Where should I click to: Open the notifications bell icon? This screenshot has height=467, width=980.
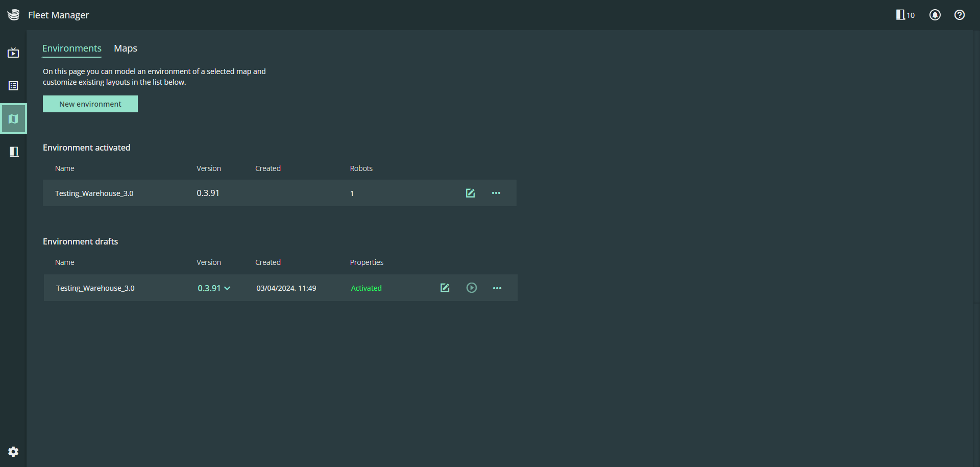click(935, 15)
